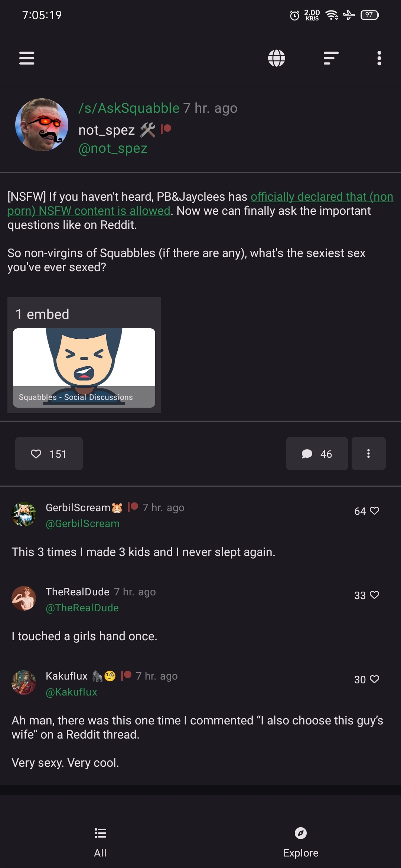Open the sort filter icon
Viewport: 401px width, 868px height.
(331, 58)
